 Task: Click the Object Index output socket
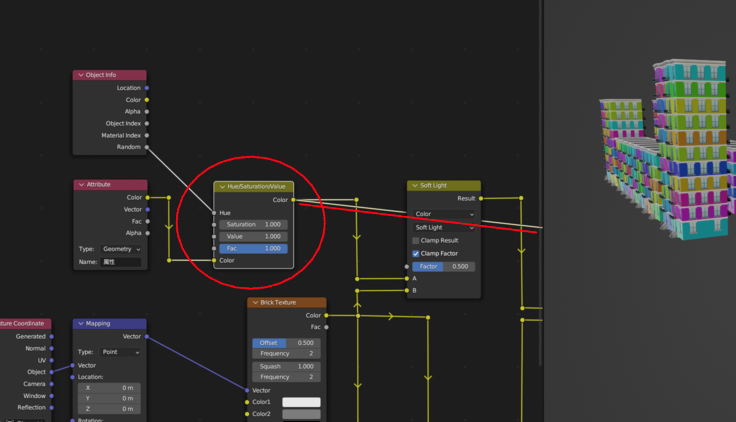point(147,123)
